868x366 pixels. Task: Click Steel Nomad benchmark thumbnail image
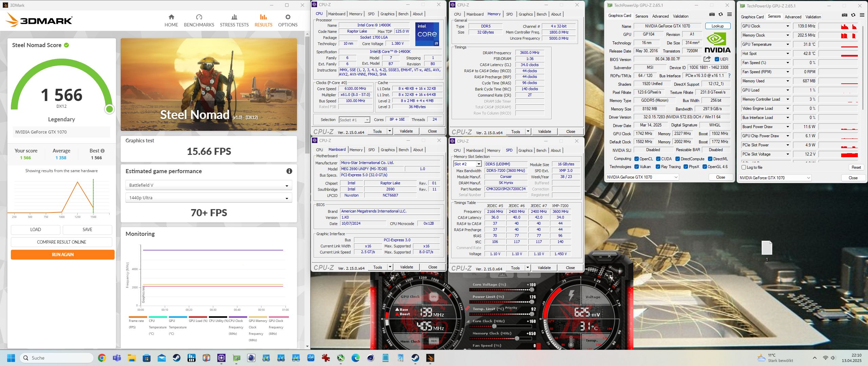point(209,84)
